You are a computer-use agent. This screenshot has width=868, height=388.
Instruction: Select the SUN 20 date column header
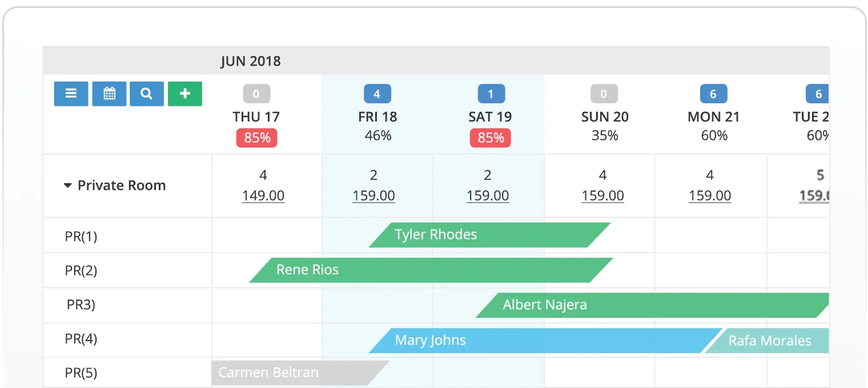click(605, 117)
